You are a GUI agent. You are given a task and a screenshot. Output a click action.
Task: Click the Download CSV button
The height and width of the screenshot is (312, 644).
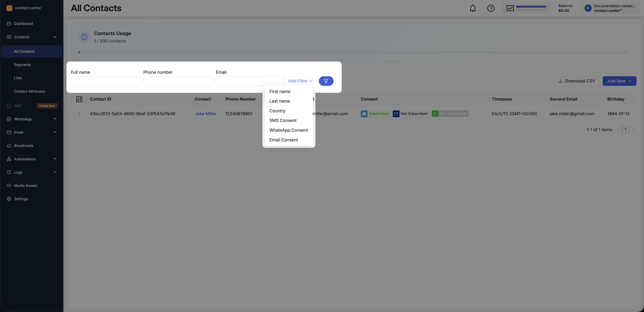(577, 81)
